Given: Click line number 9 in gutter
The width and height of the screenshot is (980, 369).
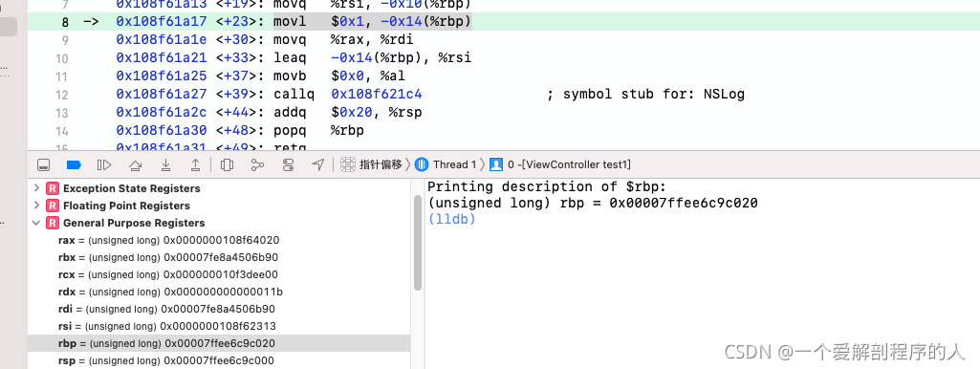Looking at the screenshot, I should pos(66,41).
